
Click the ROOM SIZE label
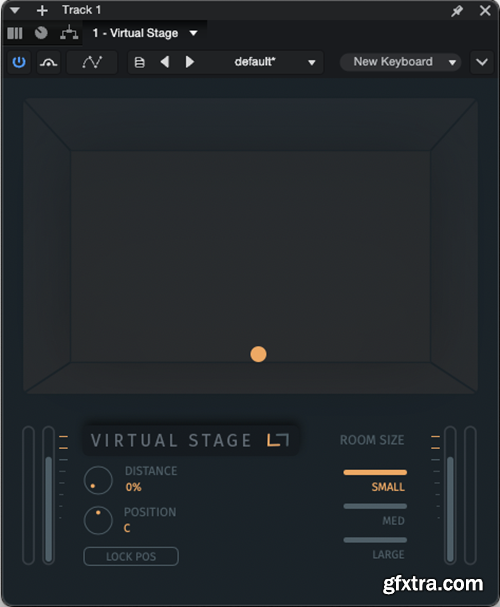click(x=372, y=440)
